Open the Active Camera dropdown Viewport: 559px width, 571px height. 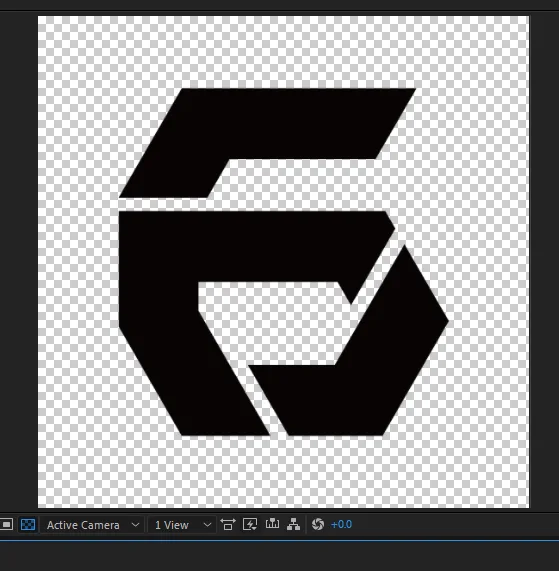pyautogui.click(x=92, y=525)
